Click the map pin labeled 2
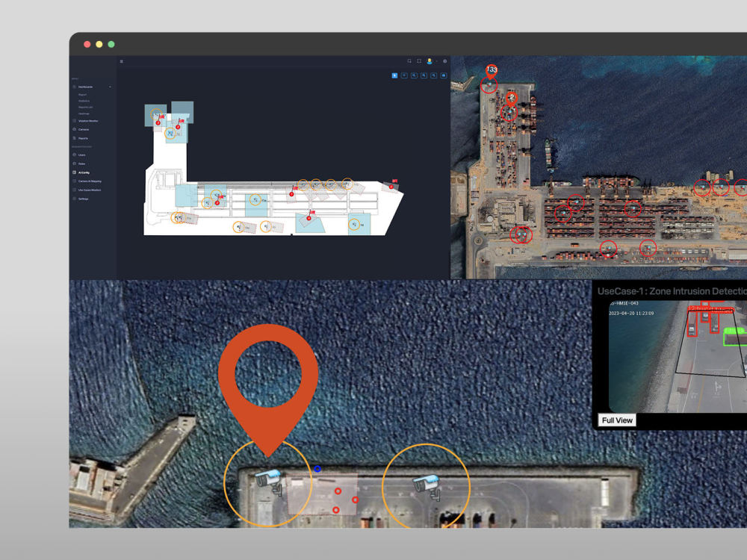The image size is (747, 560). (x=511, y=99)
